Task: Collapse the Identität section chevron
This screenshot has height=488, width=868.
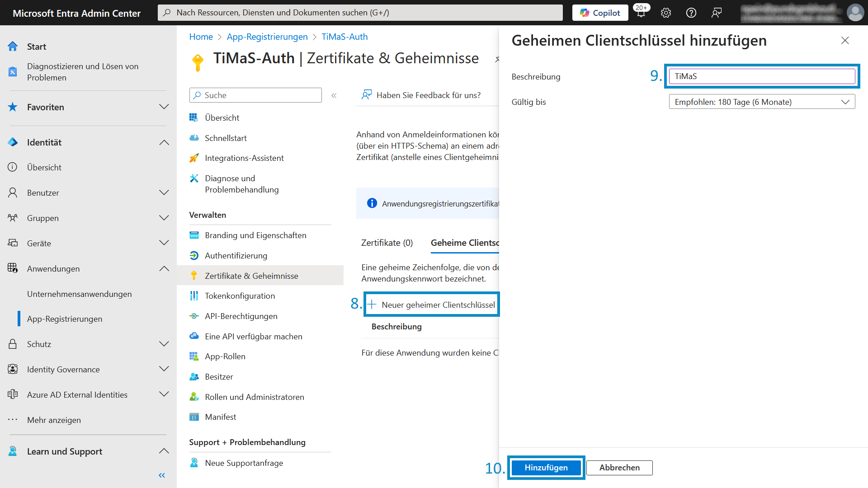Action: [164, 142]
